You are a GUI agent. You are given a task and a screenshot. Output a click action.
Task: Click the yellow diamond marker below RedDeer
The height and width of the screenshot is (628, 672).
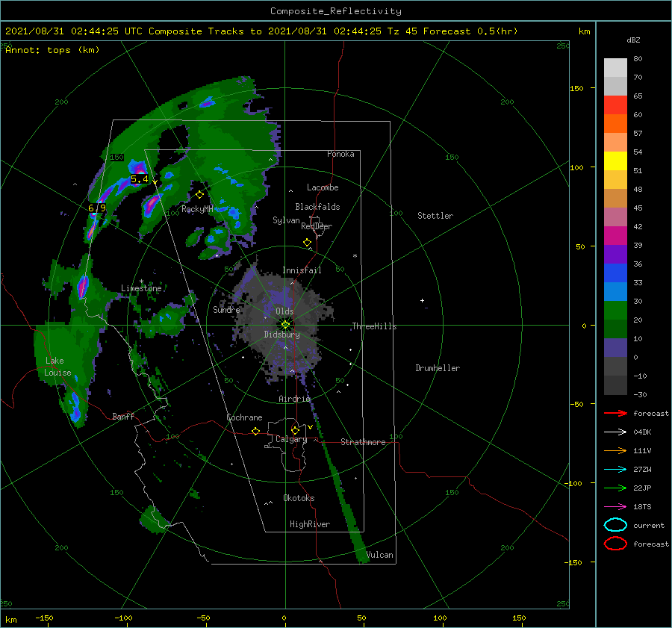click(x=307, y=243)
